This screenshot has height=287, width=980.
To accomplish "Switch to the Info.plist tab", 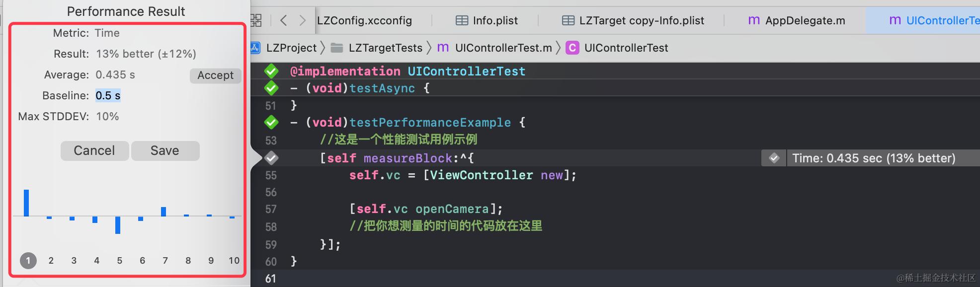I will [487, 20].
